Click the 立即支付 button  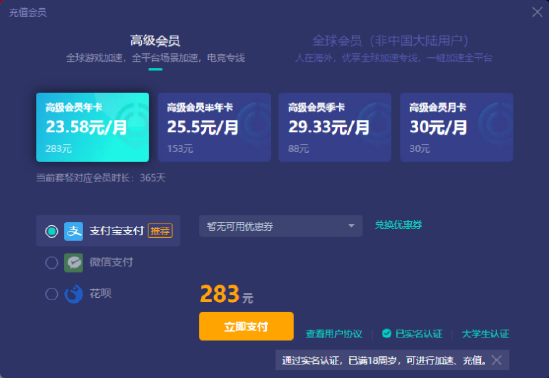tap(246, 326)
